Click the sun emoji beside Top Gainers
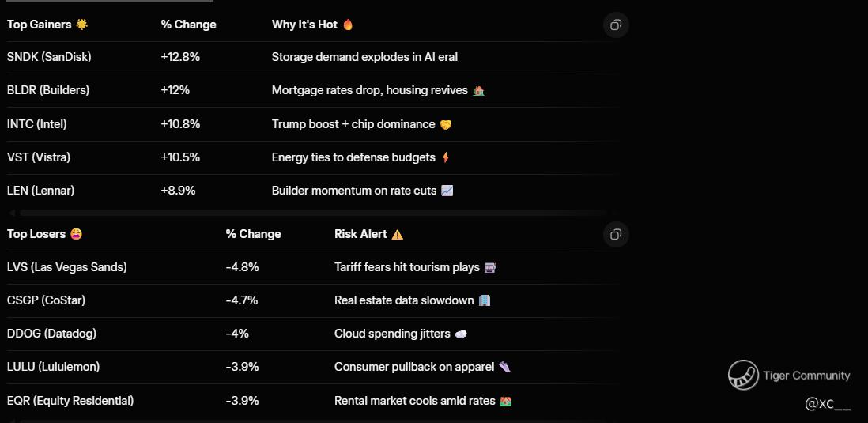The width and height of the screenshot is (868, 423). pyautogui.click(x=82, y=25)
